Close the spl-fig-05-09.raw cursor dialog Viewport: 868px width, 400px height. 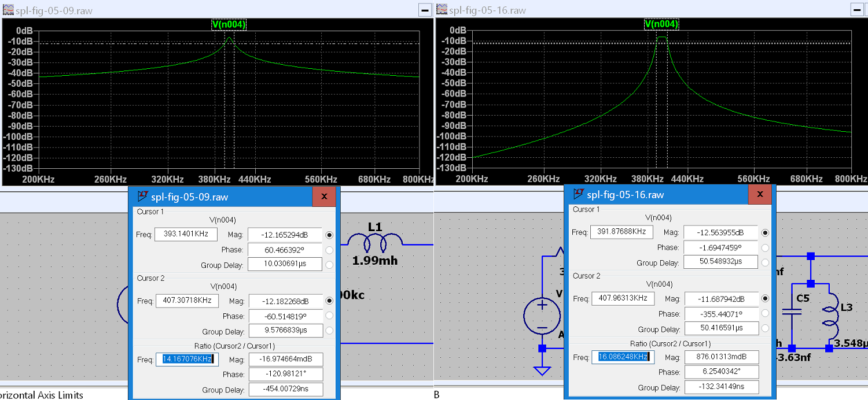[324, 197]
